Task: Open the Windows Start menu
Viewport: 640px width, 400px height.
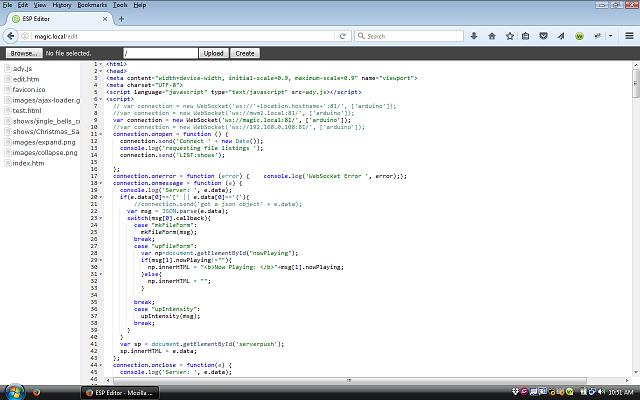Action: pos(13,393)
